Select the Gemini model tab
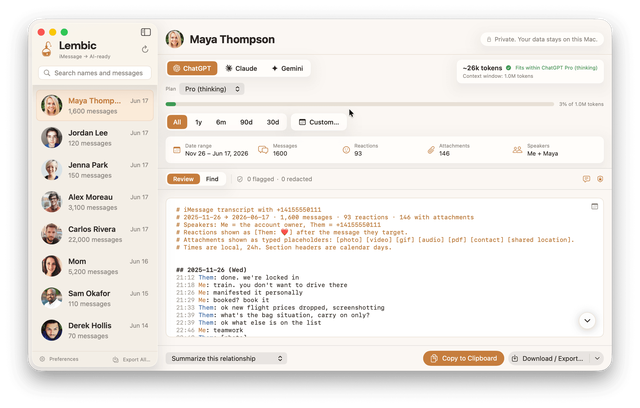The image size is (640, 408). point(287,69)
